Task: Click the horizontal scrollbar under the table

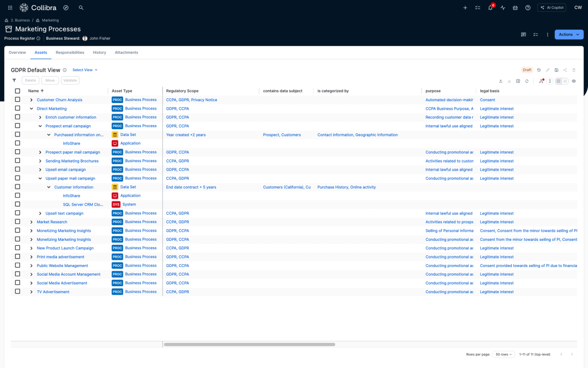Action: 249,344
